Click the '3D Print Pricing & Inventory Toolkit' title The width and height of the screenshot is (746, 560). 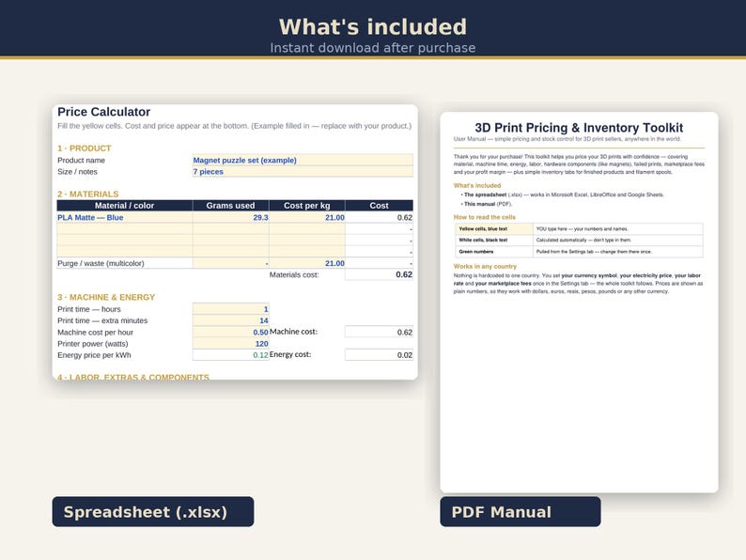click(579, 128)
